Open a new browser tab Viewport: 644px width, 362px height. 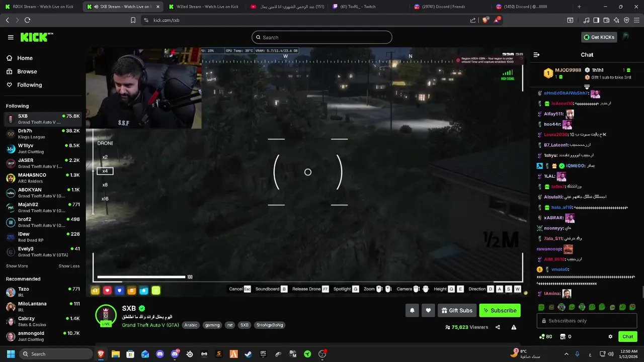click(579, 7)
